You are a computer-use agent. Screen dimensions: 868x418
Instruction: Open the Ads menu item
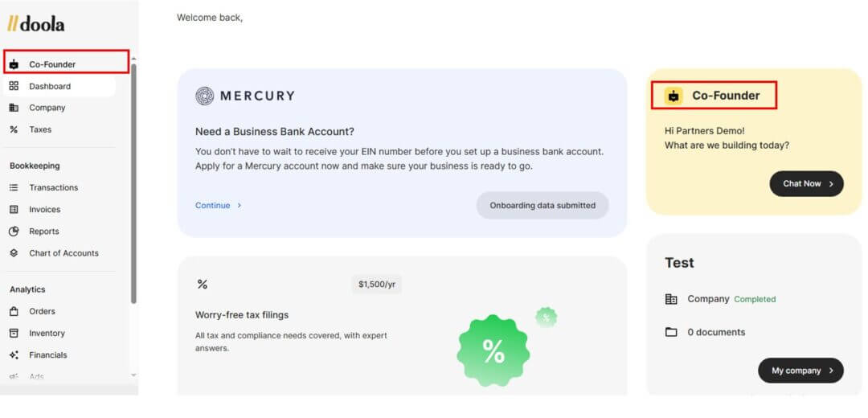point(36,376)
